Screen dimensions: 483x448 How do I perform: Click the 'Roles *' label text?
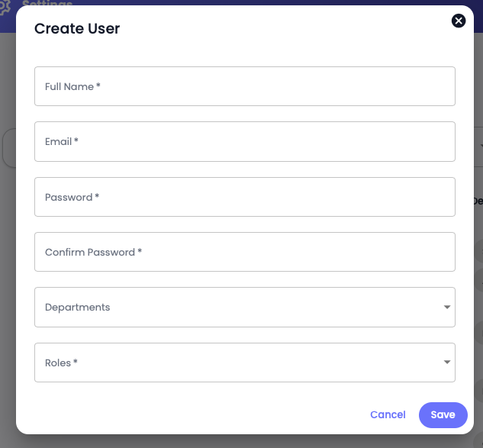61,363
